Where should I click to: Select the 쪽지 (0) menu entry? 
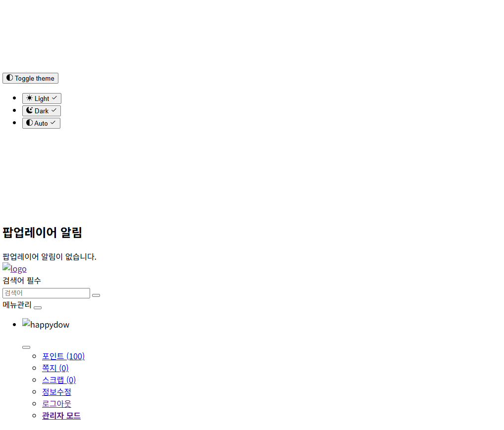point(55,368)
